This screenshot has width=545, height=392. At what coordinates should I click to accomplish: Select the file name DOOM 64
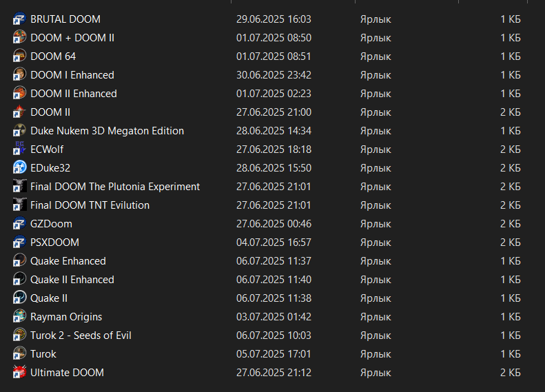click(53, 56)
